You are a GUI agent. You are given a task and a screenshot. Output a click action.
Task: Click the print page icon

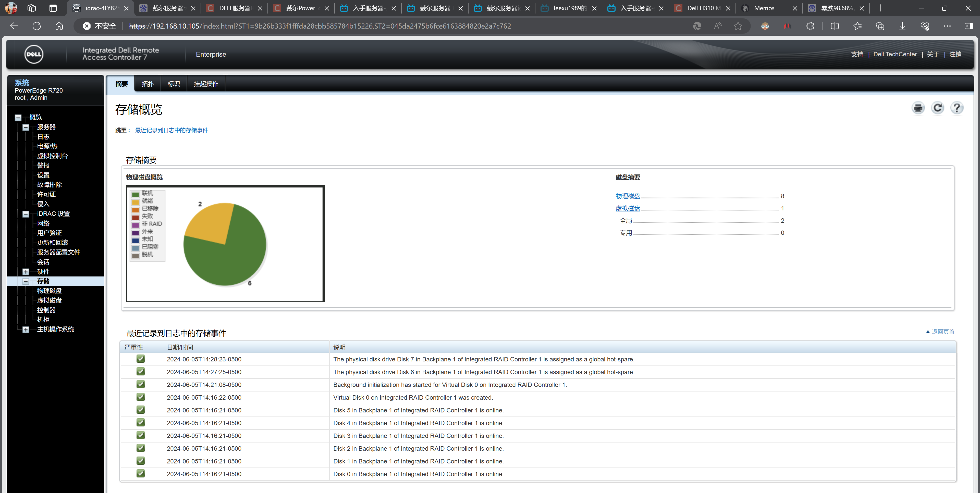click(918, 108)
